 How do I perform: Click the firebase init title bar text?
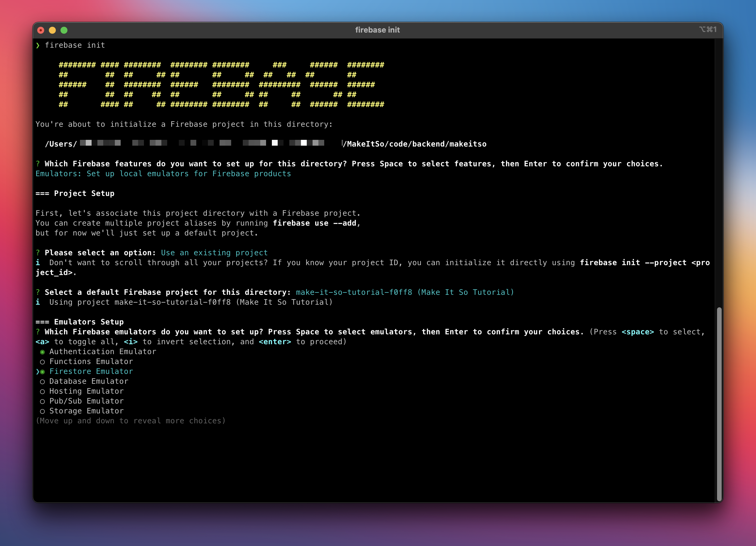pyautogui.click(x=377, y=29)
